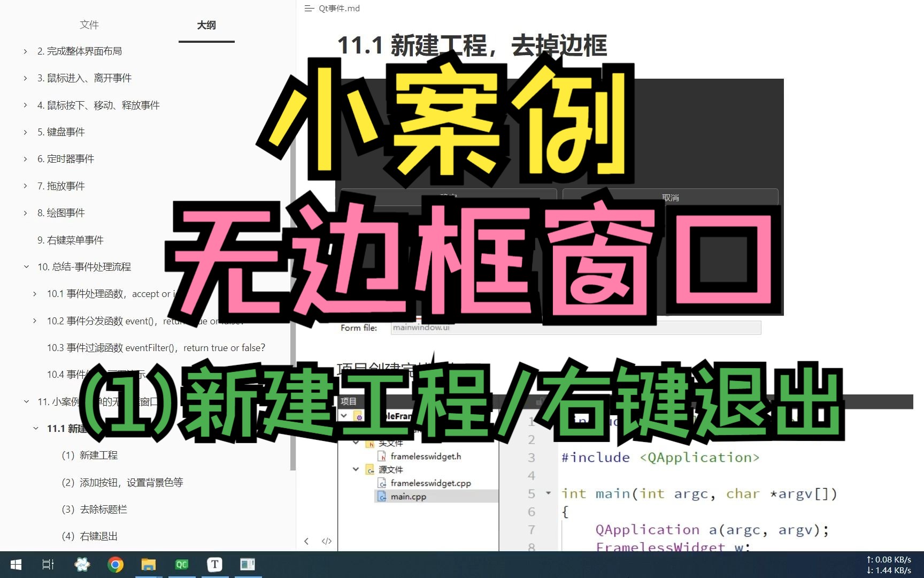Jump to outline heading 6. 定时器事件
Screen dimensions: 924x578
click(66, 159)
